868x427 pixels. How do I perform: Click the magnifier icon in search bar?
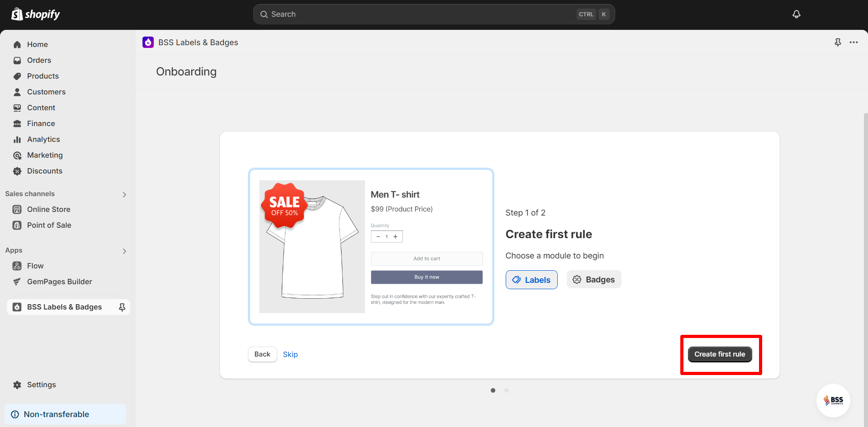(x=264, y=14)
